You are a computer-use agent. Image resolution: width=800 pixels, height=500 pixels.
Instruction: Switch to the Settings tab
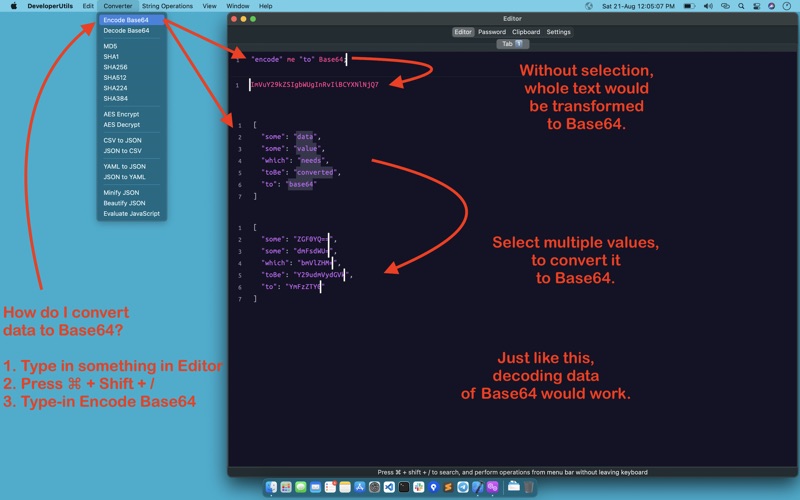tap(558, 32)
